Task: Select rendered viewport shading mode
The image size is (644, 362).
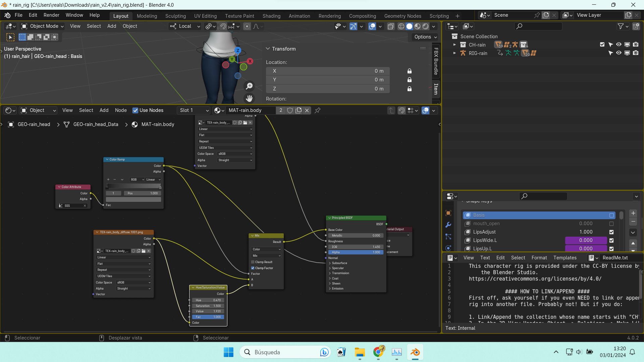Action: tap(426, 26)
